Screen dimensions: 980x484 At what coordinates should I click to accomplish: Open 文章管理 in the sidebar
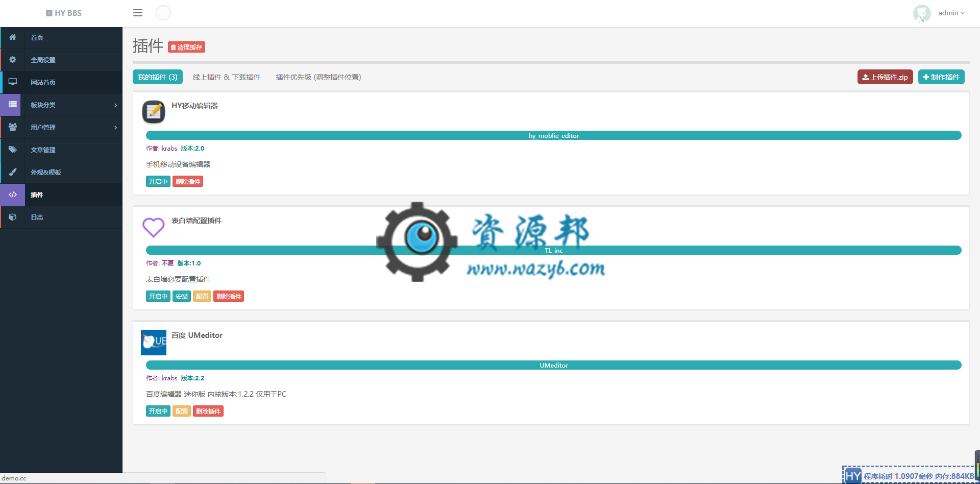click(61, 150)
